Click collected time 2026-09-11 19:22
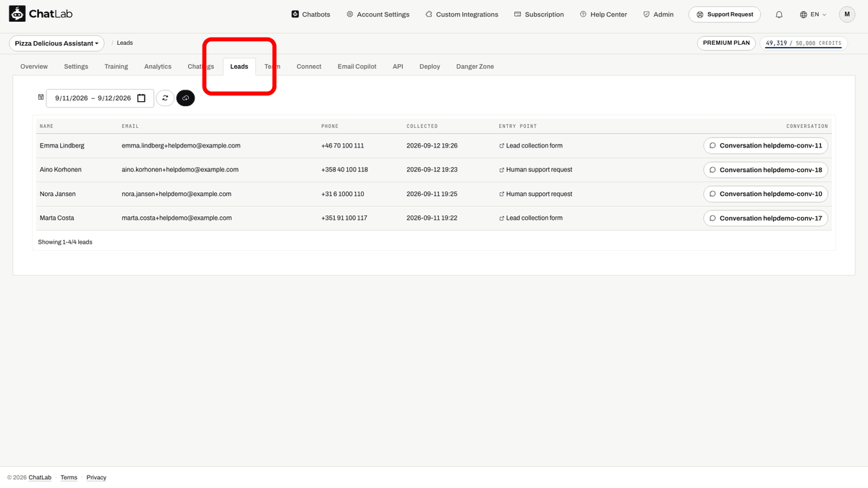 click(x=432, y=218)
